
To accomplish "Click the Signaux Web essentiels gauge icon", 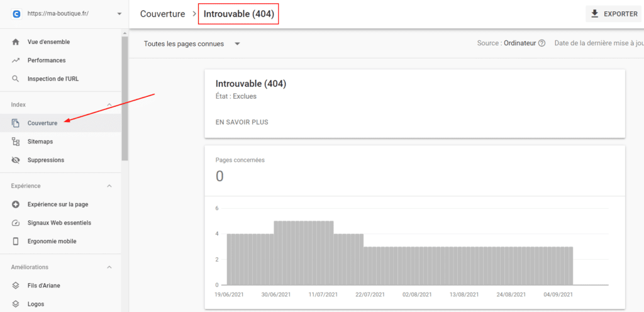I will pyautogui.click(x=16, y=223).
